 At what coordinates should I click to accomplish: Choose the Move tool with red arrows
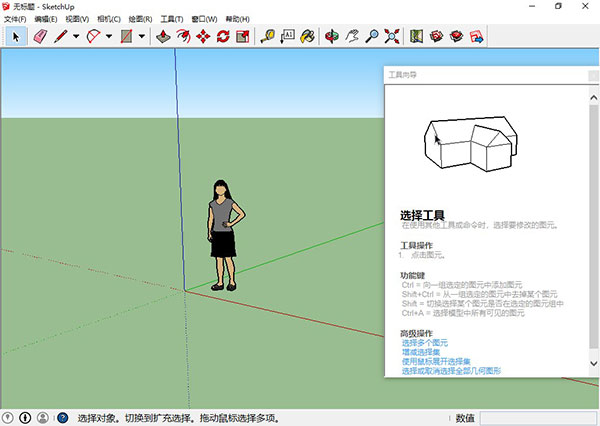(203, 37)
